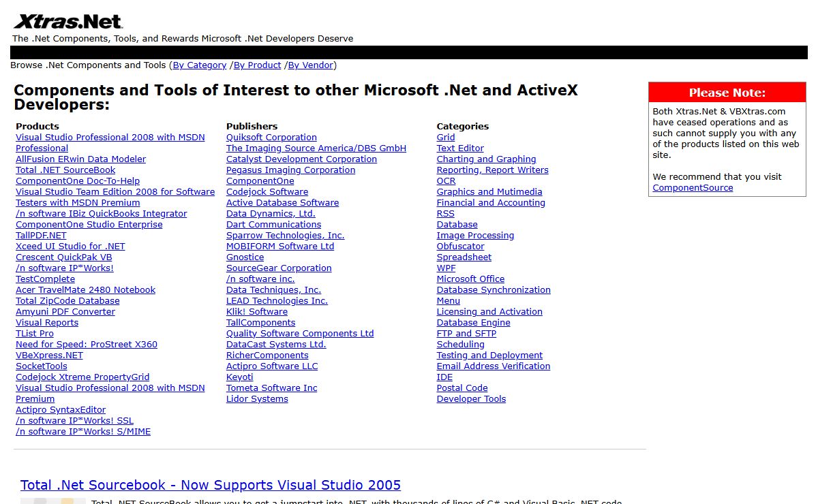Screen dimensions: 818x504
Task: Open ComponentOne publisher link
Action: click(260, 181)
